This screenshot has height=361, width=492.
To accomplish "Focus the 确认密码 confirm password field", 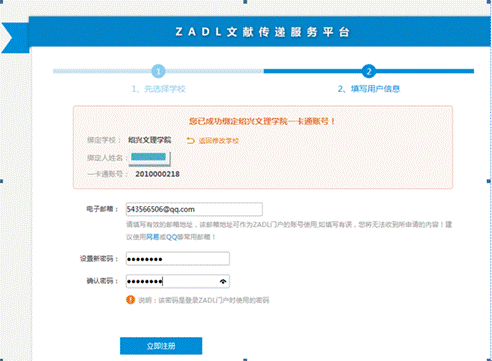I will 178,281.
